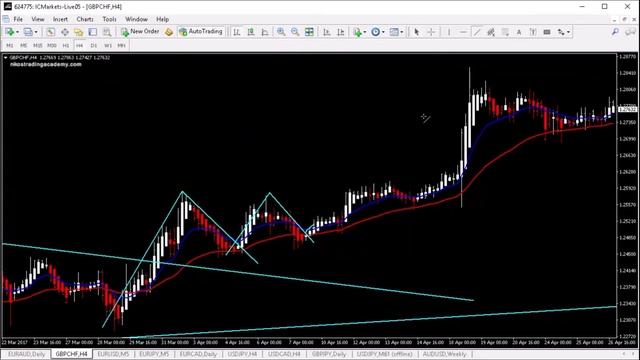Image resolution: width=640 pixels, height=360 pixels.
Task: Select the Rectangle shape tool
Action: click(547, 32)
